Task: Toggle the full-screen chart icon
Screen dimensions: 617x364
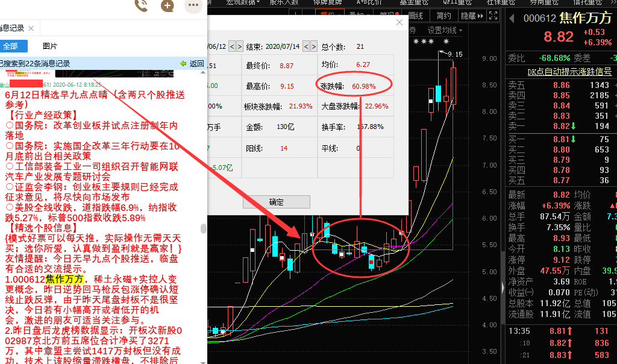Action: (493, 16)
